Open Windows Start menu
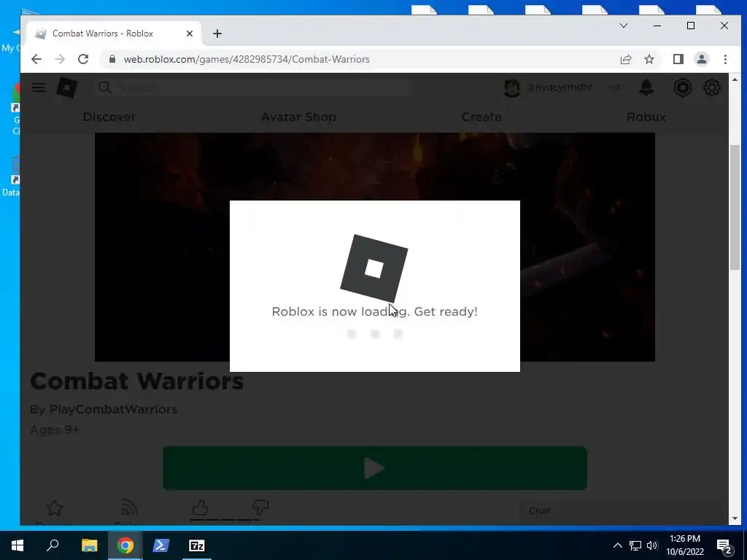Screen dimensions: 747x560 [x=18, y=545]
